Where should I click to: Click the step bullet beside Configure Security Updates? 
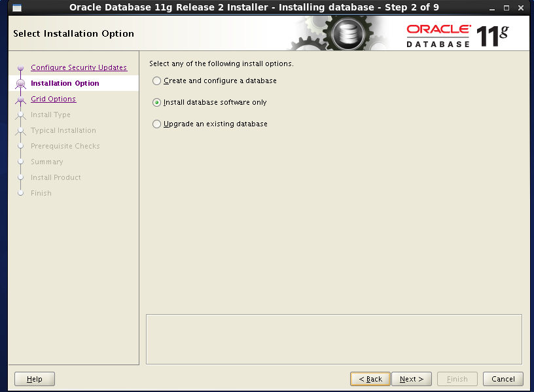20,67
